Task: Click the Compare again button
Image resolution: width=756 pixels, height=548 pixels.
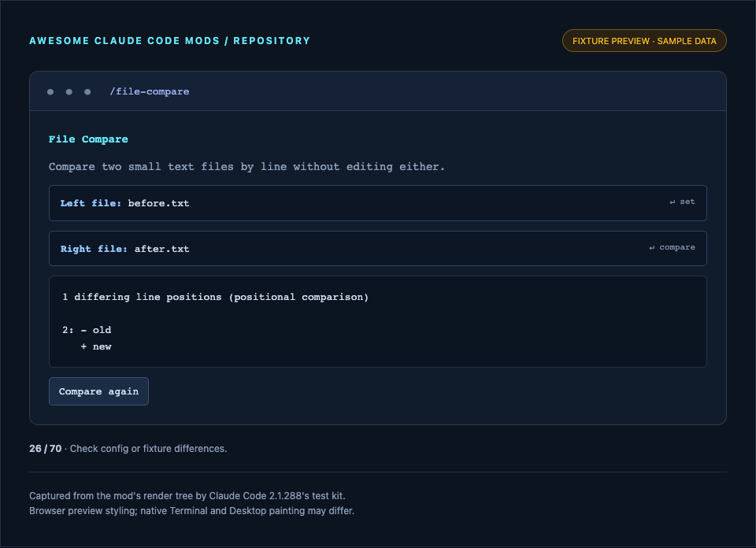Action: (98, 391)
